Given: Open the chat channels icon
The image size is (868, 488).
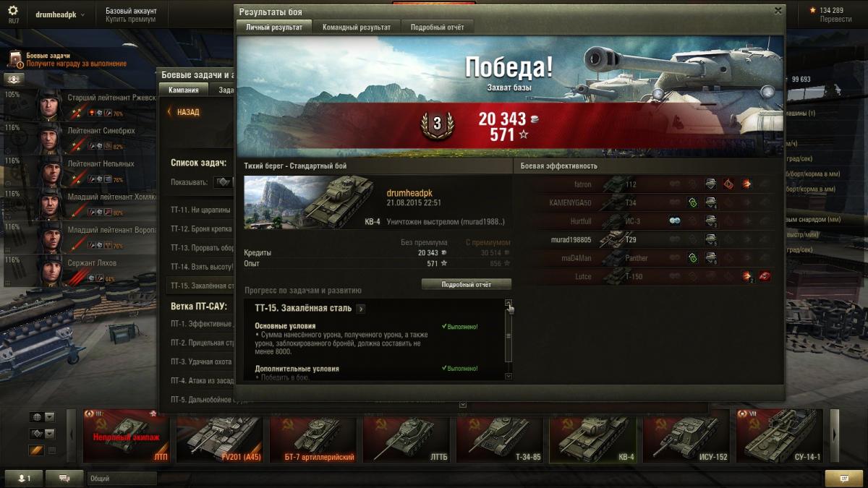Looking at the screenshot, I should [x=64, y=478].
